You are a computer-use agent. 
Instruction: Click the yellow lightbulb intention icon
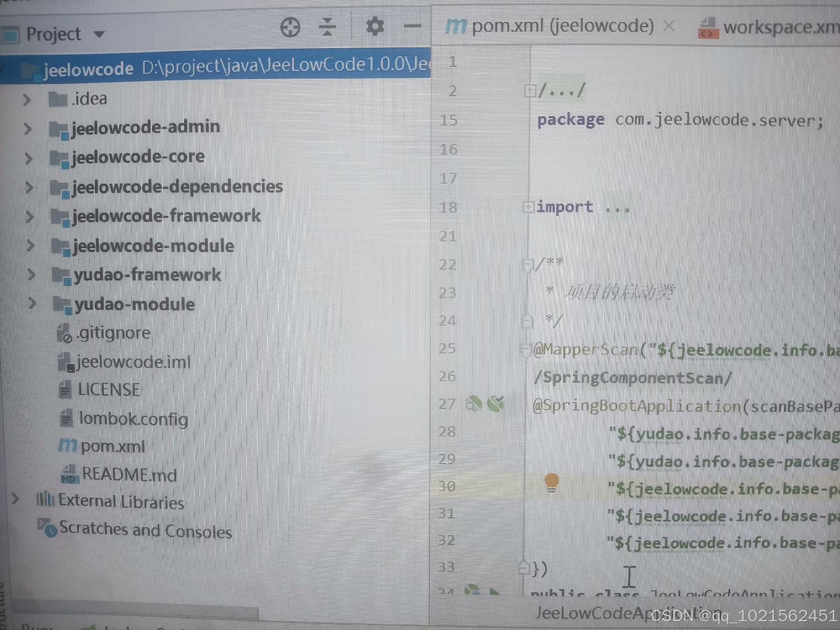coord(552,483)
